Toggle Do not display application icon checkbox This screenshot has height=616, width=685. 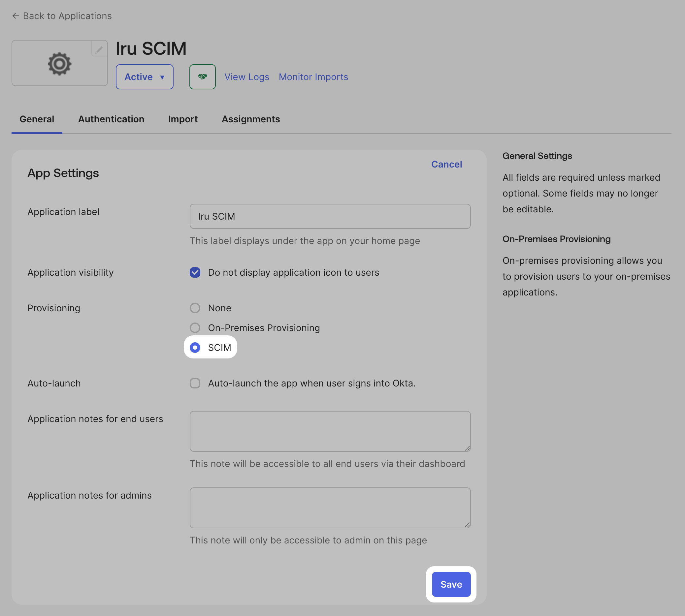195,272
